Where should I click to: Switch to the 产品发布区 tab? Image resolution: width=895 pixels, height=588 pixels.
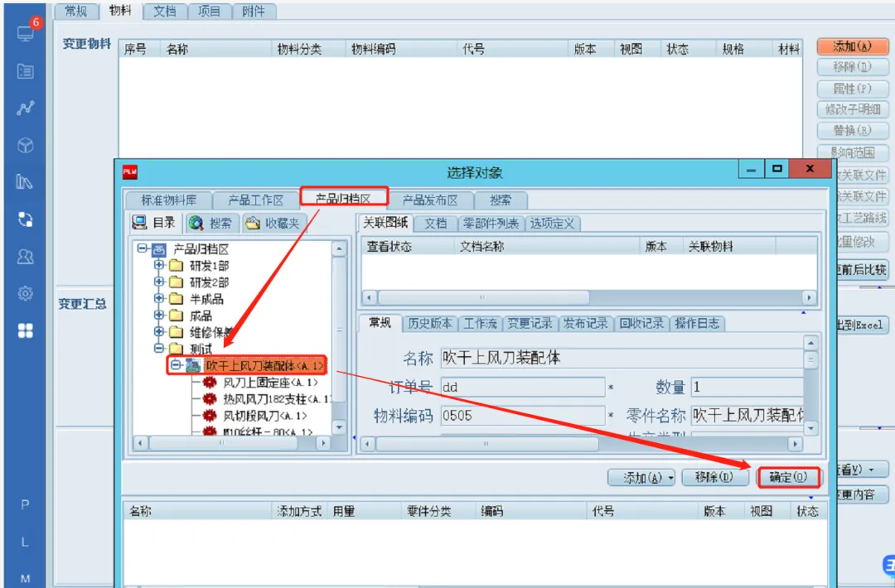click(430, 200)
